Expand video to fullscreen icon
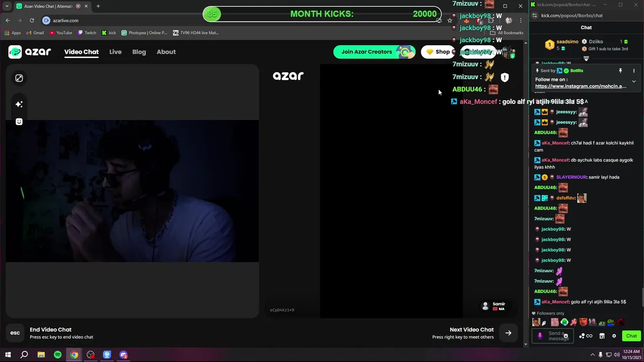644x362 pixels. pyautogui.click(x=19, y=78)
